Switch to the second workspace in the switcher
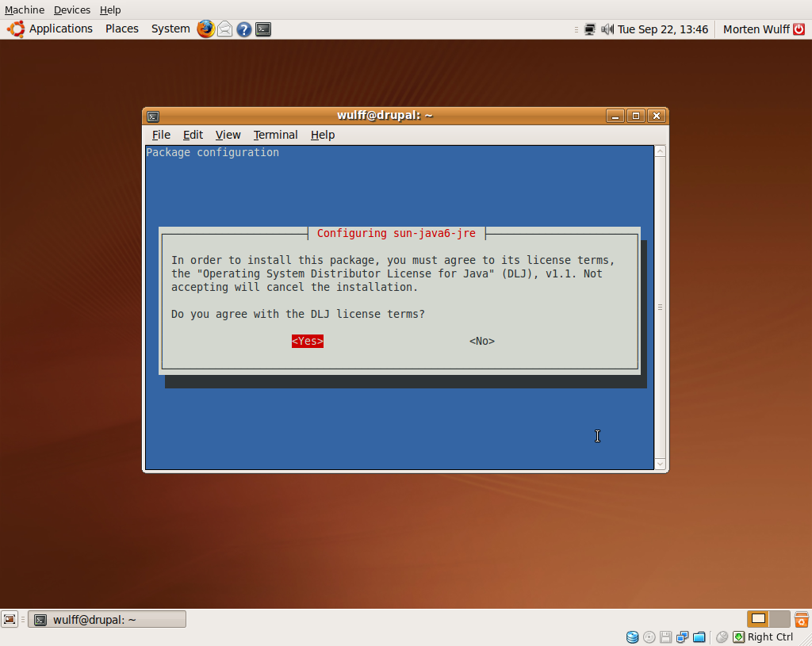The width and height of the screenshot is (812, 646). (x=779, y=619)
